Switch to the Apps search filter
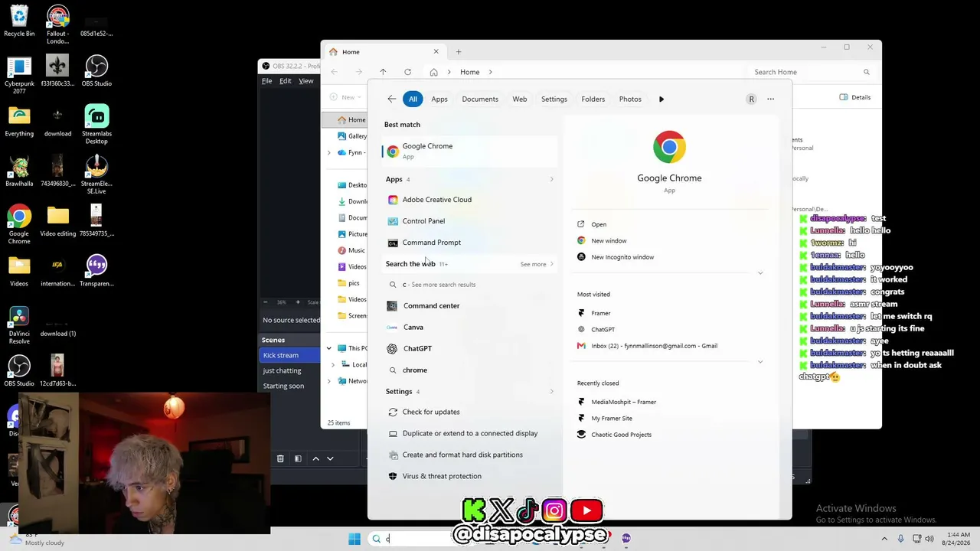 pos(439,99)
